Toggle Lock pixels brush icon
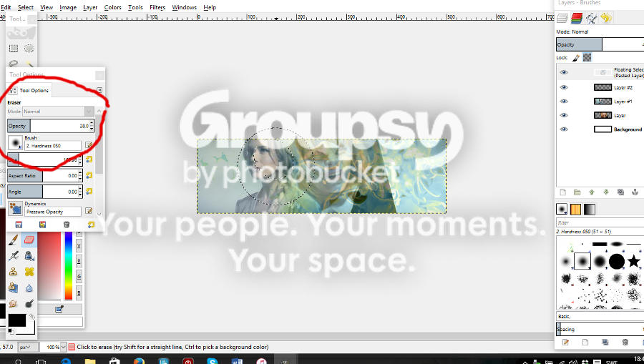Viewport: 644px width, 364px height. coord(576,58)
